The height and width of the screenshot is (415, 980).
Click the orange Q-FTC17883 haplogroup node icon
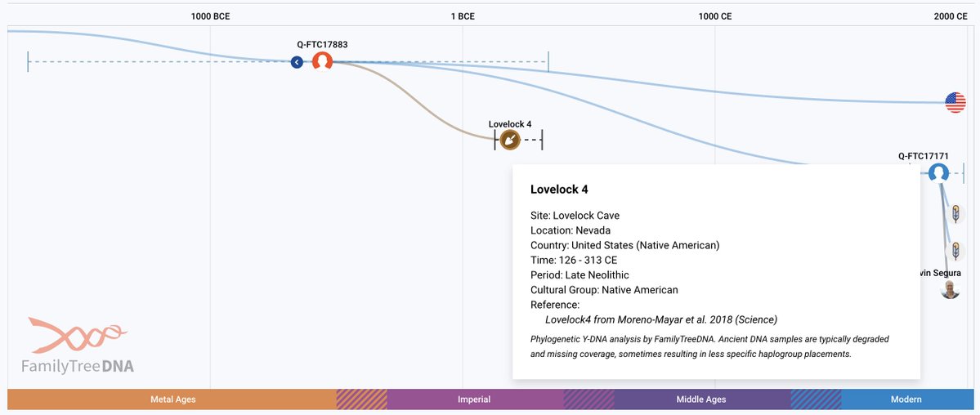(322, 61)
